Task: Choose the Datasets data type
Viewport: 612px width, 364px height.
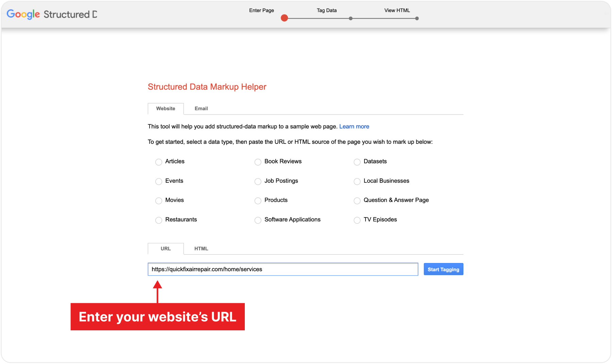Action: 357,162
